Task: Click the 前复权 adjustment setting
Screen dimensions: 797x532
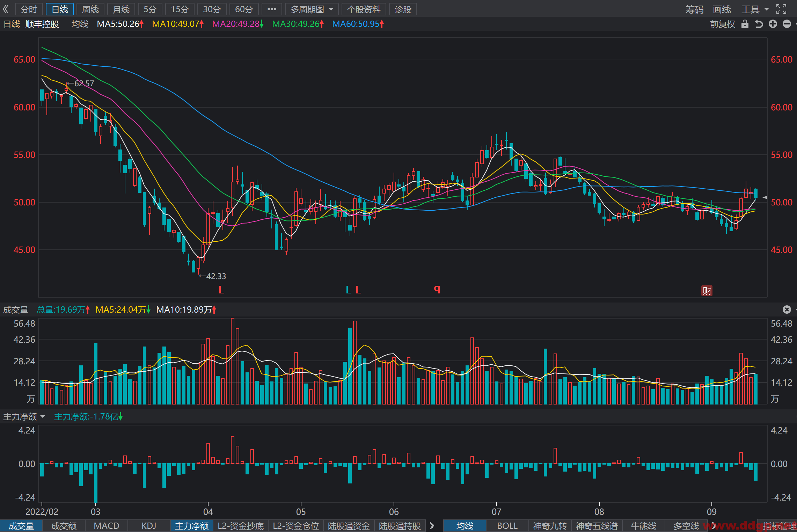Action: 723,24
